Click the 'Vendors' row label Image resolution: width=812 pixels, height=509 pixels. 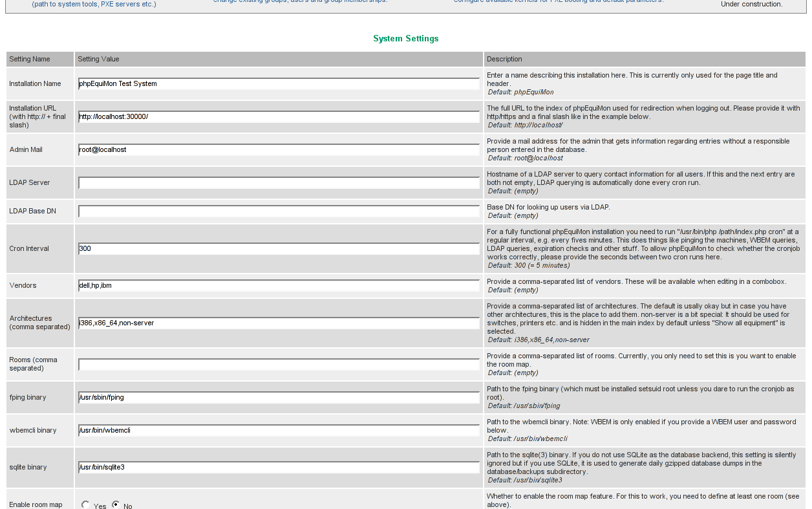(23, 285)
